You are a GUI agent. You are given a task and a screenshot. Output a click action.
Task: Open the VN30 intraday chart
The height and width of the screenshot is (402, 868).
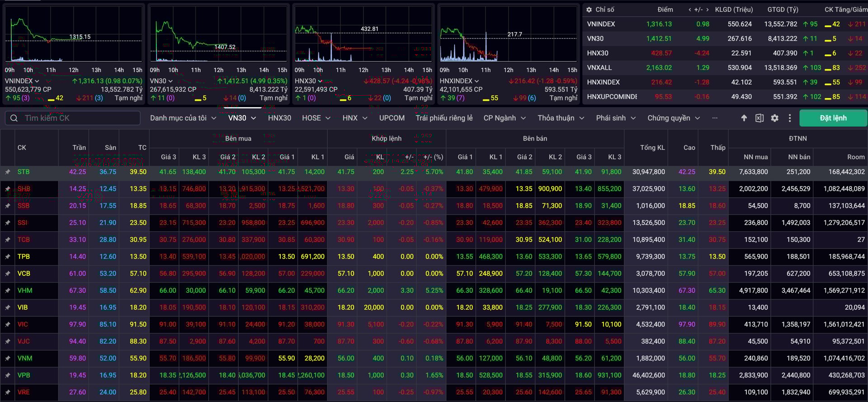click(219, 34)
